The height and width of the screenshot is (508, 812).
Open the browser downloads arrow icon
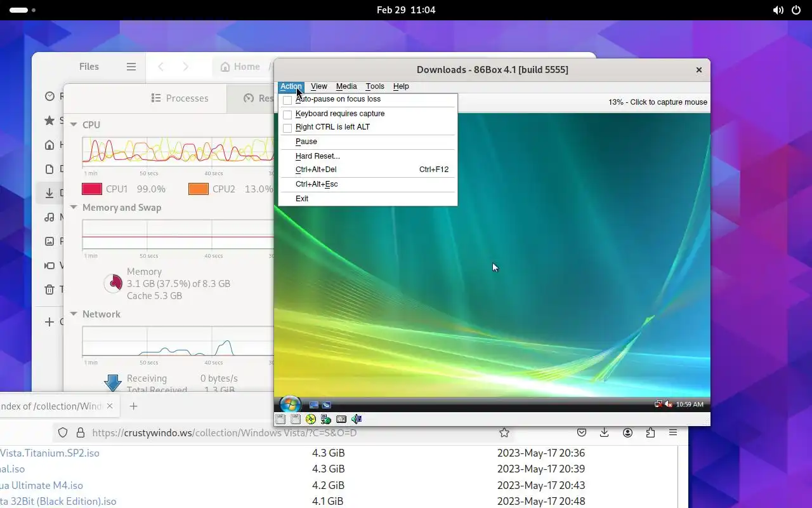(605, 432)
